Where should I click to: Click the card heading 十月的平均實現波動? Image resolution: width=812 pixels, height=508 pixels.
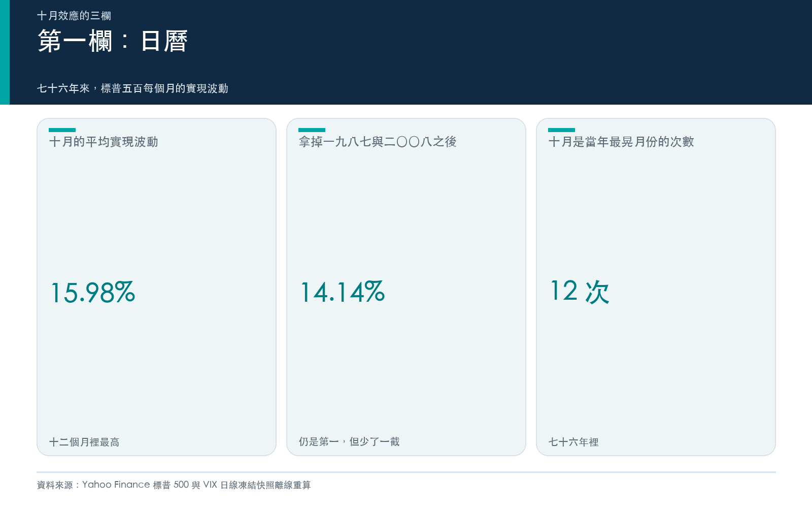pyautogui.click(x=104, y=142)
